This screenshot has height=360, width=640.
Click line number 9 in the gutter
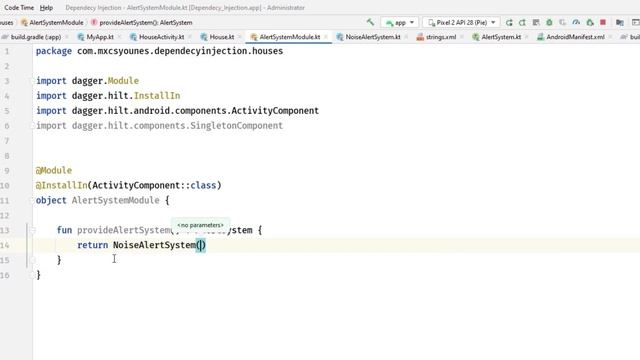(7, 171)
